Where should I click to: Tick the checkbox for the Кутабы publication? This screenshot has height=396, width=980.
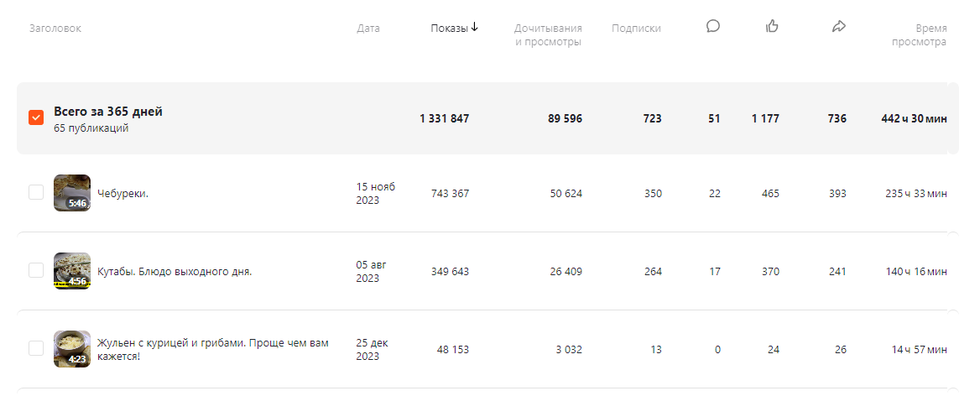[36, 270]
